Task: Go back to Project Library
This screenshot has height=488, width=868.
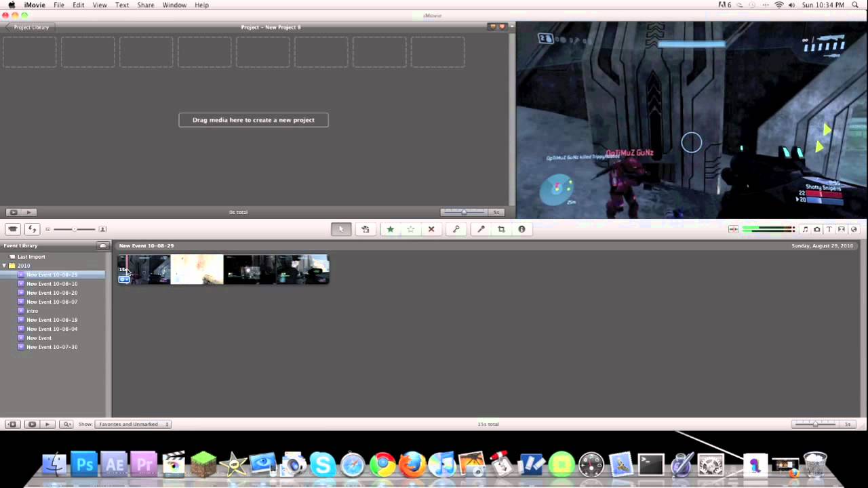Action: point(31,27)
